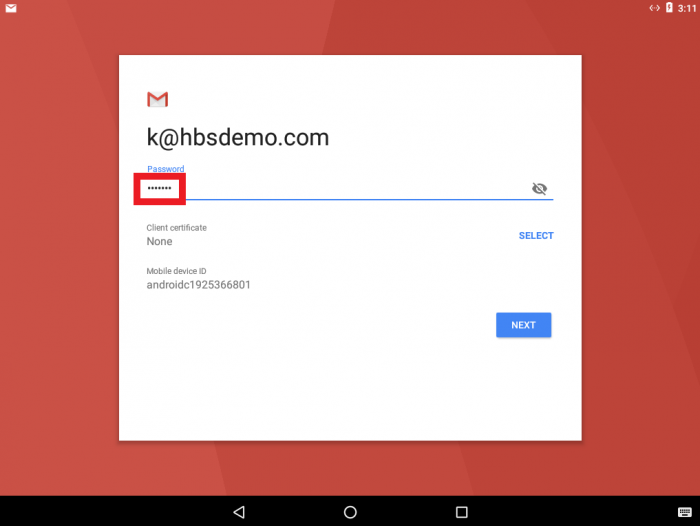Tap the network connection arrows icon
Screen dimensions: 700x526
coord(654,8)
